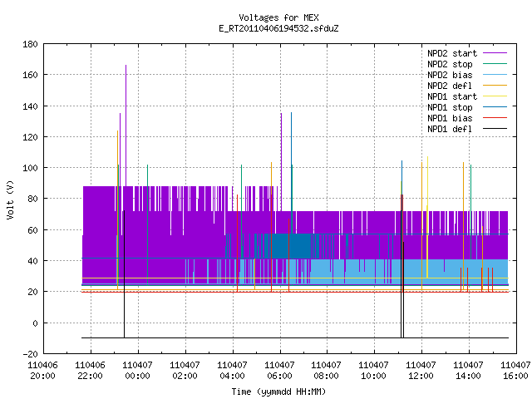Screen dimensions: 532x399
Task: Click the y-axis tick value 180
Action: click(30, 44)
